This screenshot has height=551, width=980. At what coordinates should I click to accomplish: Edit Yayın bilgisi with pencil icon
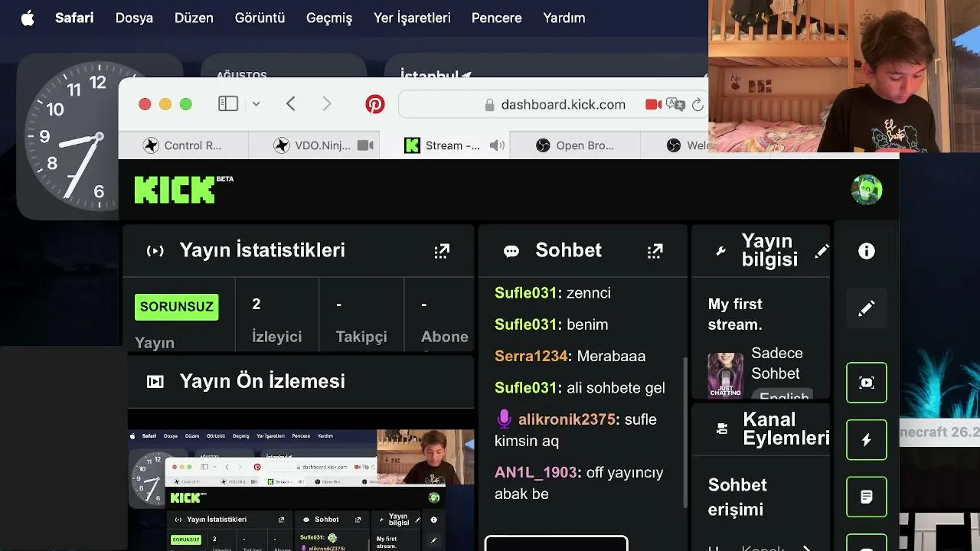(x=822, y=251)
